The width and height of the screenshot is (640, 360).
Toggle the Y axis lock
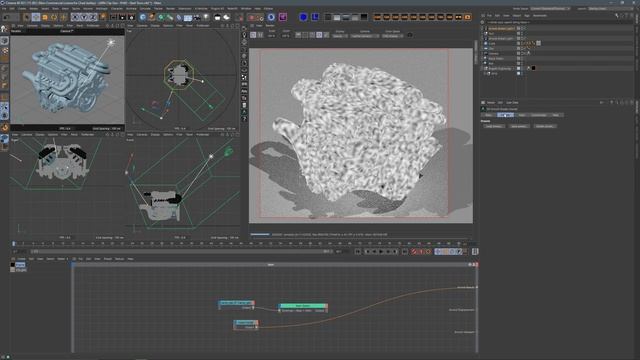(84, 17)
